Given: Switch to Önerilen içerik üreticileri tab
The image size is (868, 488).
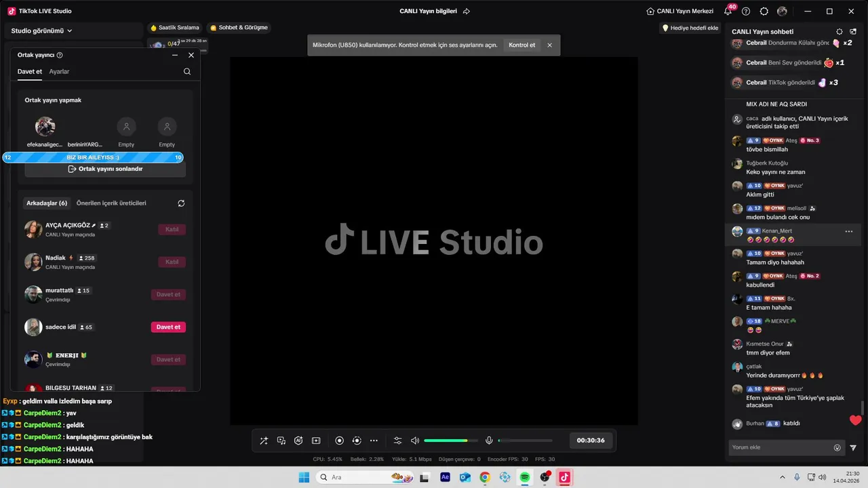Looking at the screenshot, I should 111,203.
